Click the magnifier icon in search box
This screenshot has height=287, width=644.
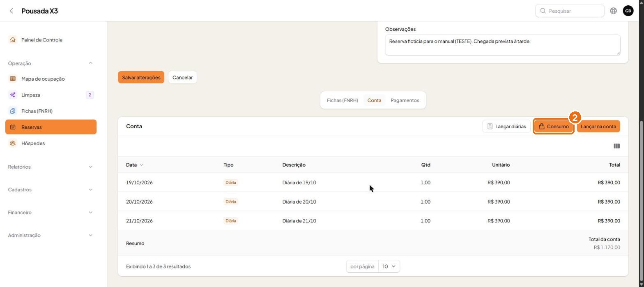(x=543, y=11)
